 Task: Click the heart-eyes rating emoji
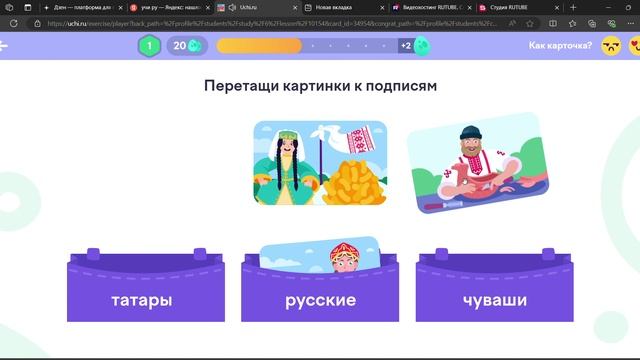pyautogui.click(x=635, y=45)
